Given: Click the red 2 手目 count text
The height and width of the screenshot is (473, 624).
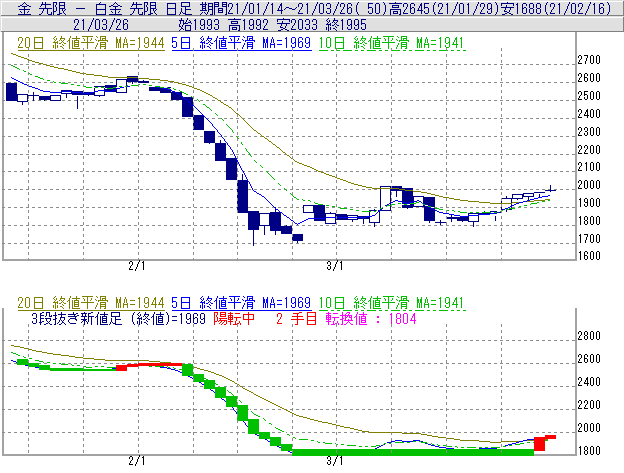Looking at the screenshot, I should pos(296,319).
